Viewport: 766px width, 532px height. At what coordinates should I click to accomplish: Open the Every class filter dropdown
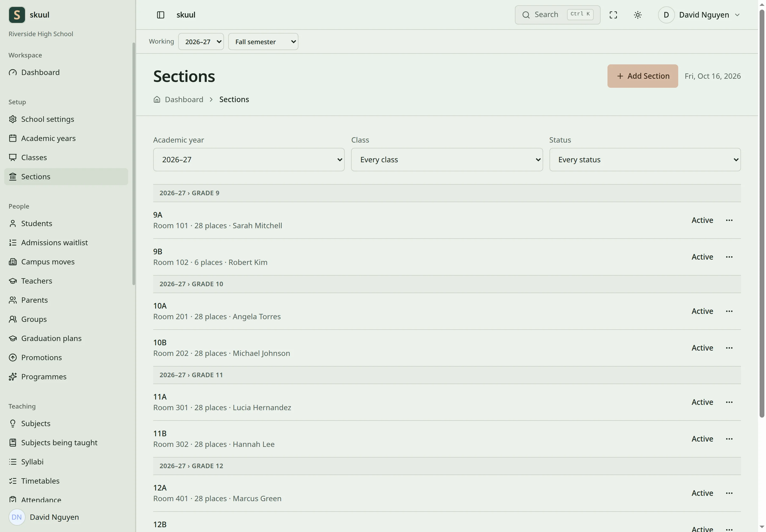pos(447,160)
